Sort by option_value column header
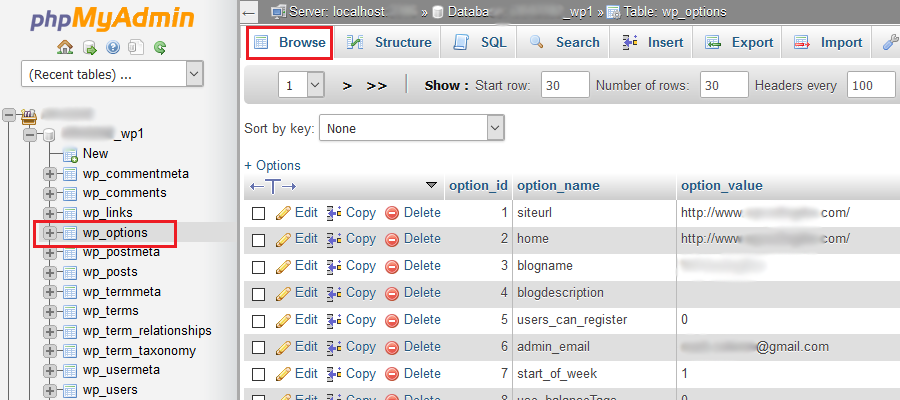Screen dimensions: 900x400 point(721,186)
